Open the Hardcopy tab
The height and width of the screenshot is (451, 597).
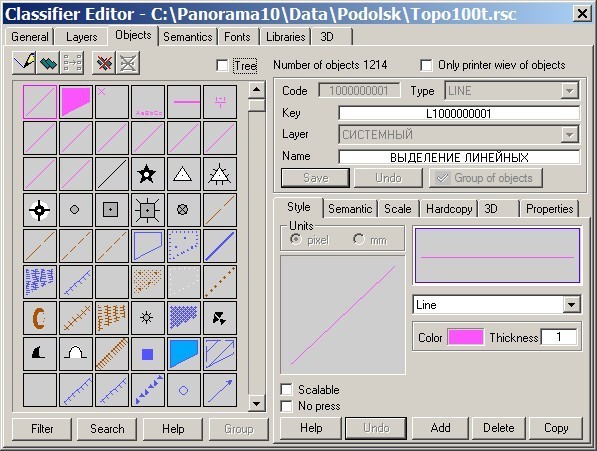pyautogui.click(x=449, y=209)
